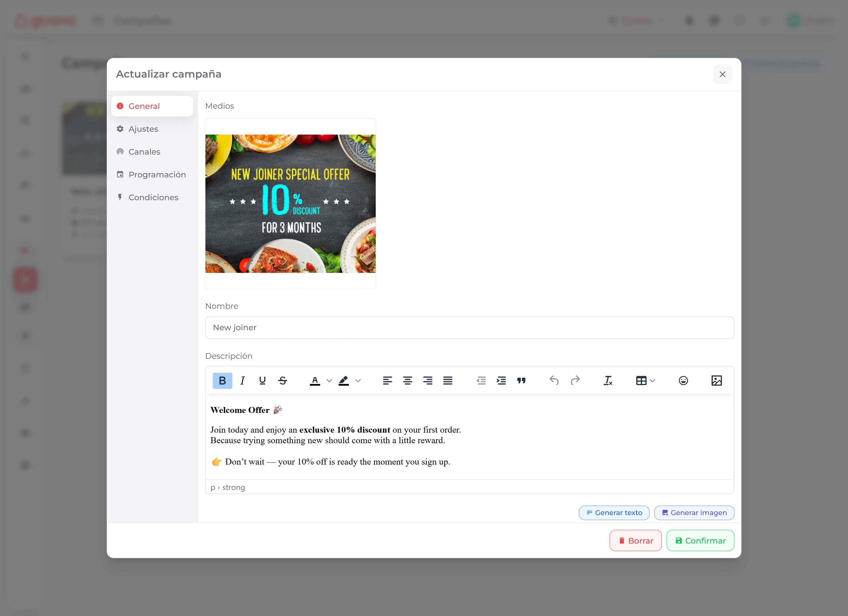The height and width of the screenshot is (616, 848).
Task: Open the Programación section
Action: [157, 174]
